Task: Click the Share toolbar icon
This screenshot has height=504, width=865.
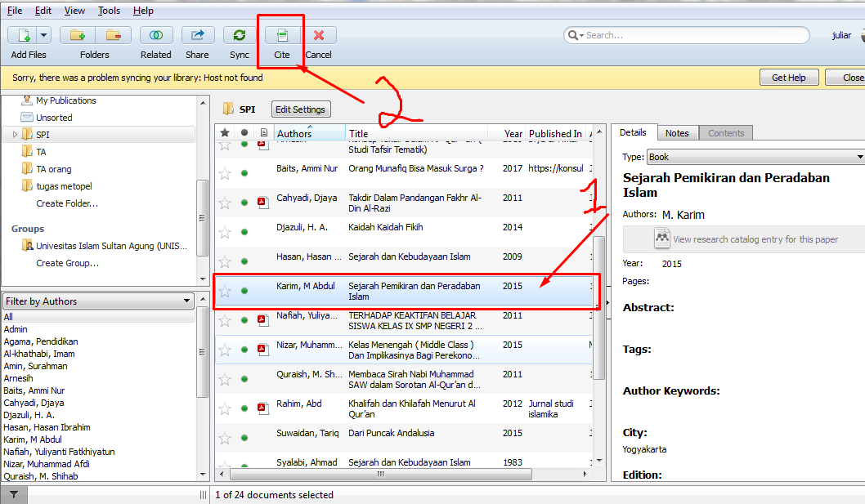Action: [197, 35]
